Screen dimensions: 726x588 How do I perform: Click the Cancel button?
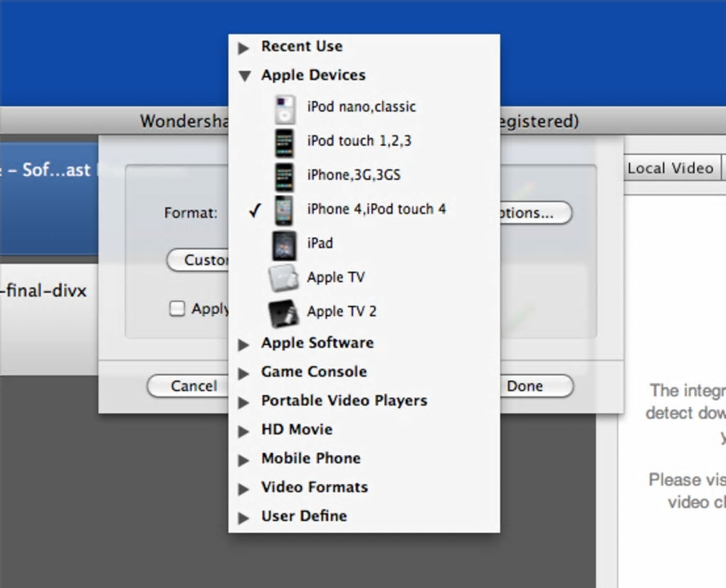pyautogui.click(x=188, y=386)
